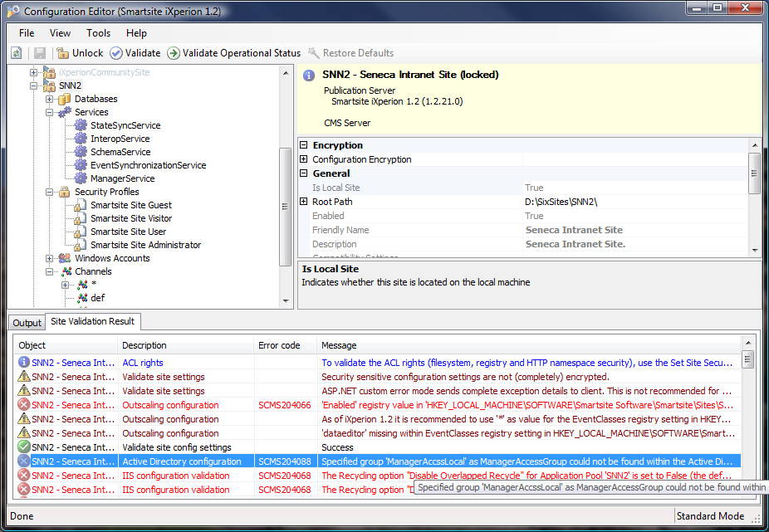
Task: Click the disabled save icon in toolbar
Action: coord(40,53)
